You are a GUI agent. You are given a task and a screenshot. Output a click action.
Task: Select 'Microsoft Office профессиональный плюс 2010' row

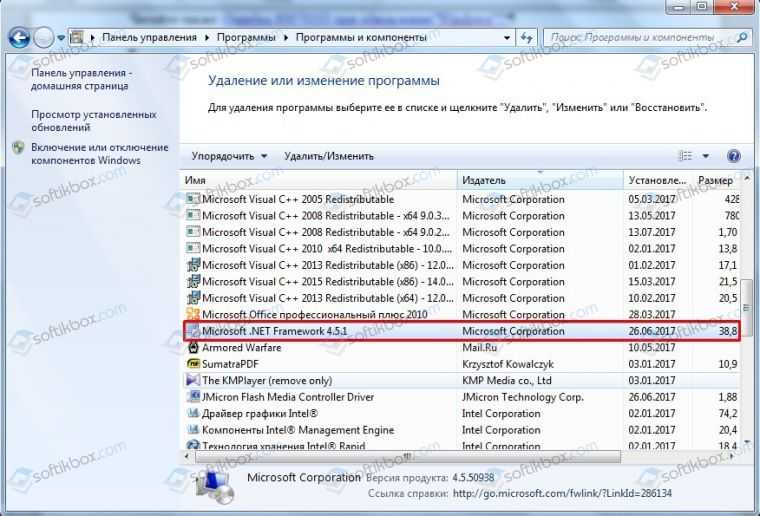pyautogui.click(x=461, y=314)
